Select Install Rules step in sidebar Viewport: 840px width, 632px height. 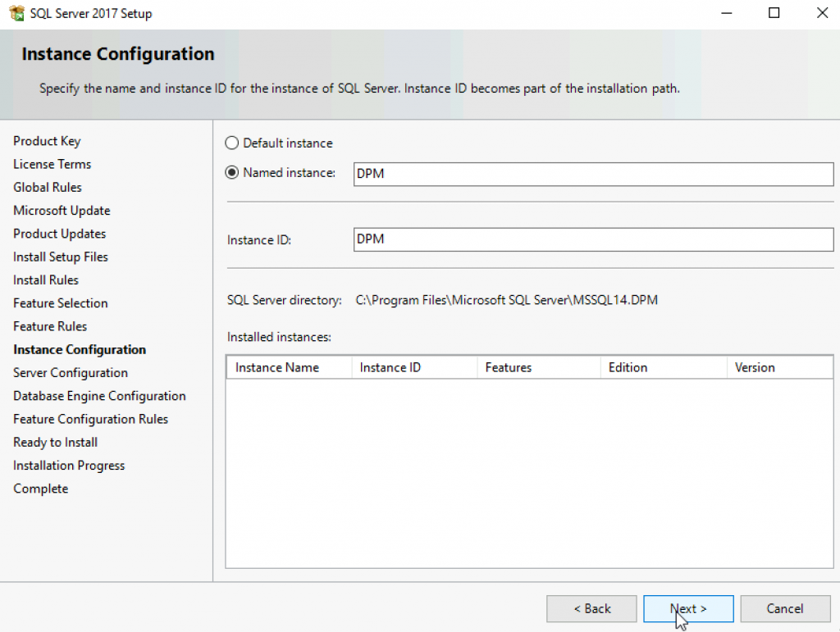click(46, 280)
